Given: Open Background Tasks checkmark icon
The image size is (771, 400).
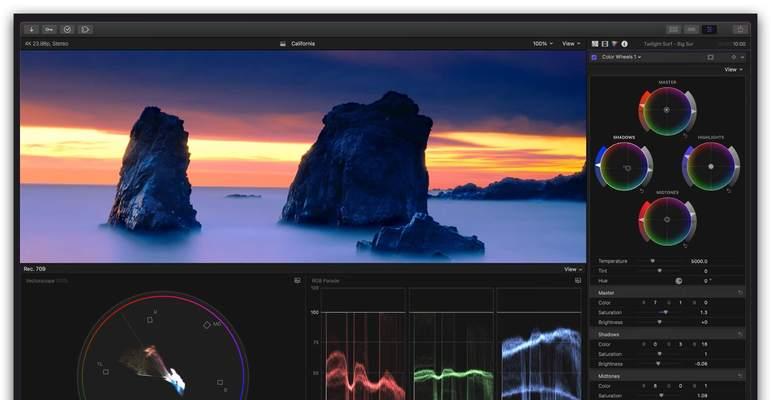Looking at the screenshot, I should coord(67,30).
